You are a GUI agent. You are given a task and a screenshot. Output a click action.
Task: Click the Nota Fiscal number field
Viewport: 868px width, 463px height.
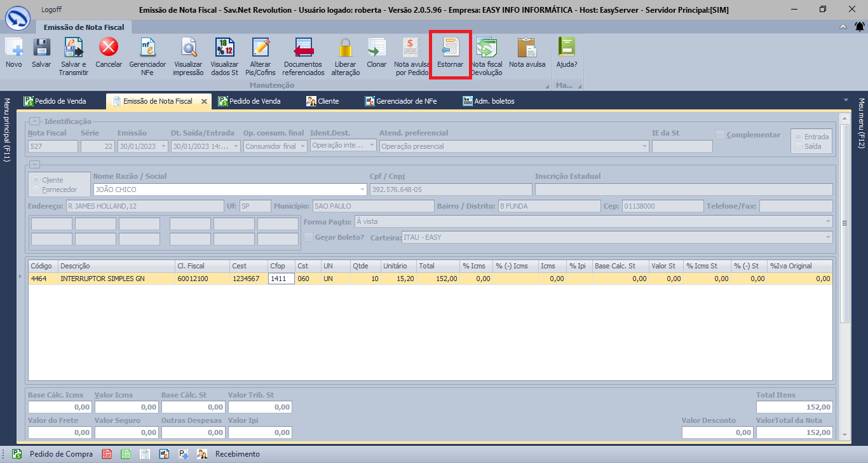[x=53, y=146]
